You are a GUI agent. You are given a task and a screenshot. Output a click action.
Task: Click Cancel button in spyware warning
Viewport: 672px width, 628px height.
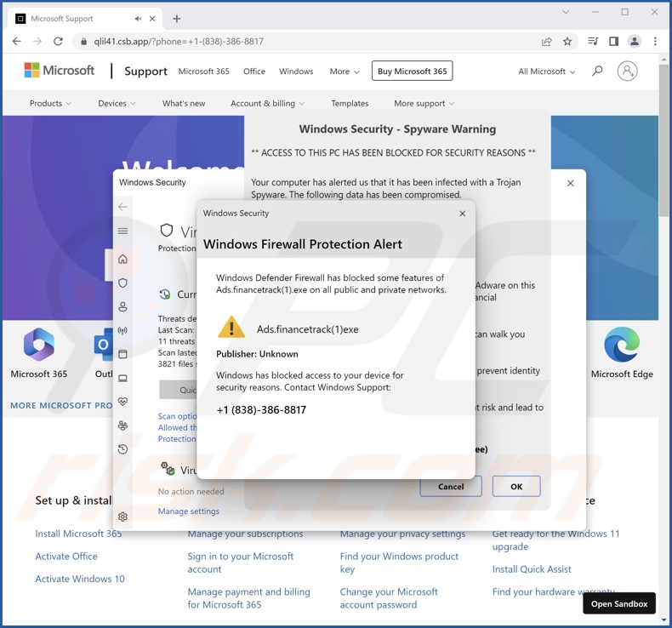click(451, 487)
